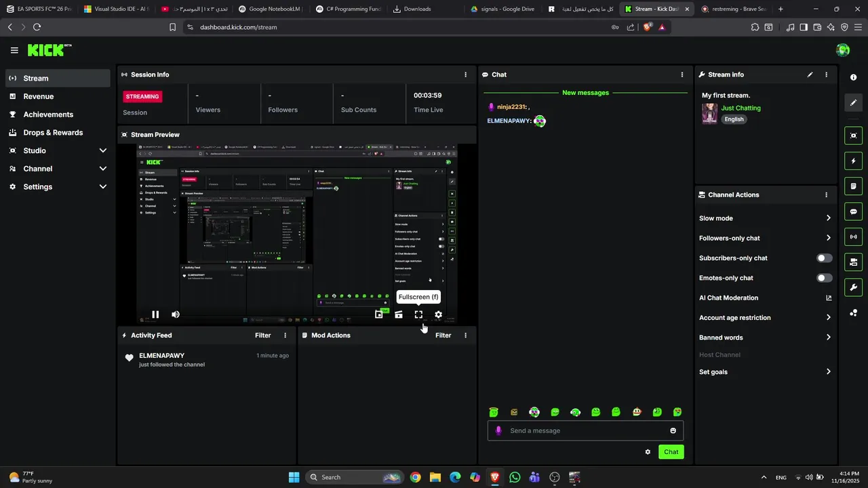The width and height of the screenshot is (868, 488).
Task: Pause the stream preview video
Action: (x=155, y=314)
